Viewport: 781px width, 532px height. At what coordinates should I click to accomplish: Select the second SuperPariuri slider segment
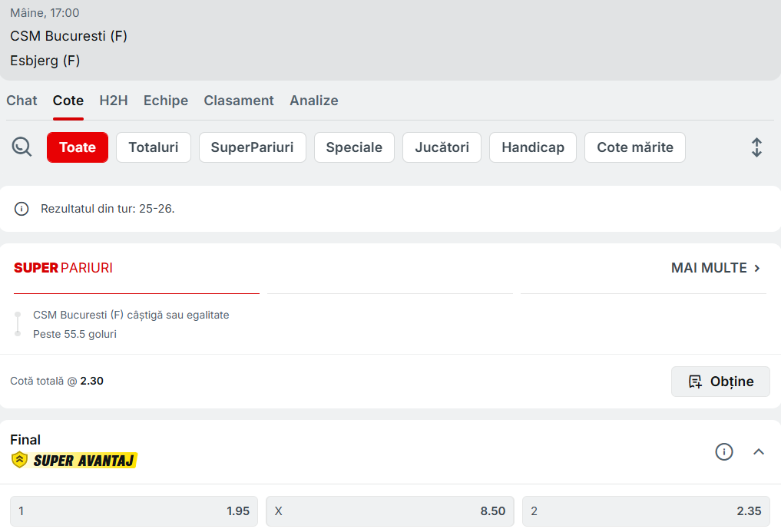[390, 293]
